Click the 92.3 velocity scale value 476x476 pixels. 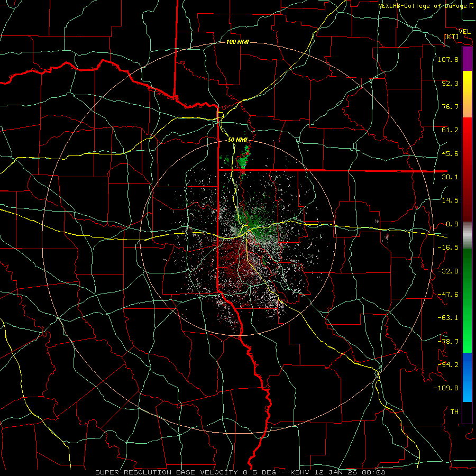(450, 83)
